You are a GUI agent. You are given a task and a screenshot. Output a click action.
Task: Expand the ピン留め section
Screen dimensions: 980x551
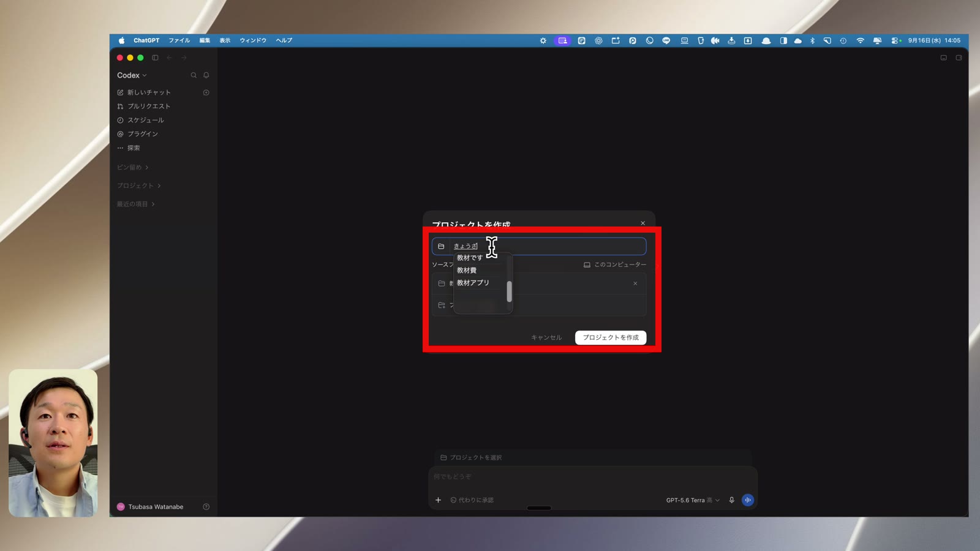pyautogui.click(x=132, y=167)
